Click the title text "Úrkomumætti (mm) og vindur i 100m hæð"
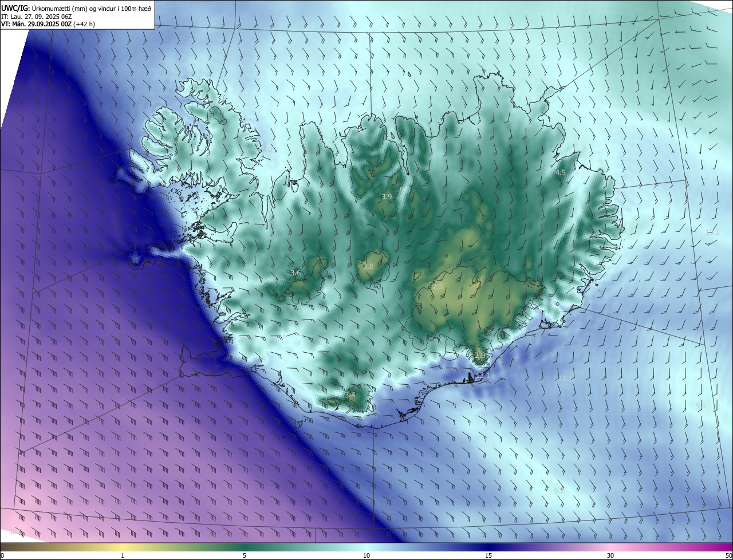Screen dimensions: 733x560 coord(91,8)
